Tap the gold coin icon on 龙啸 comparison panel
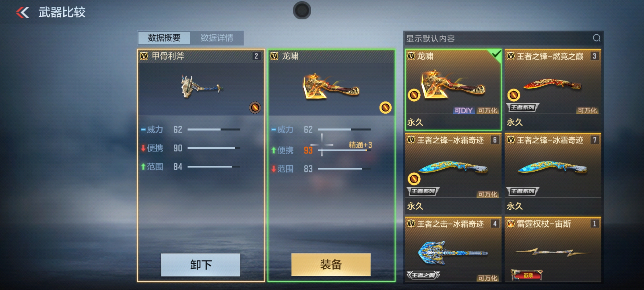 pyautogui.click(x=385, y=108)
